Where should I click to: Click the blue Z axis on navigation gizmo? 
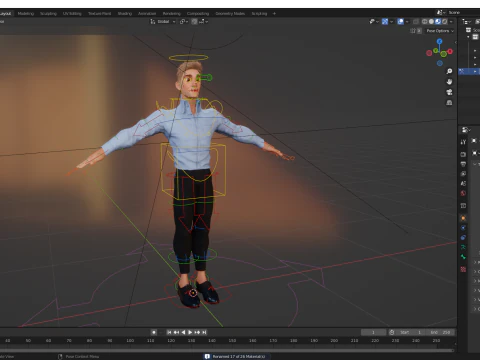pyautogui.click(x=440, y=41)
